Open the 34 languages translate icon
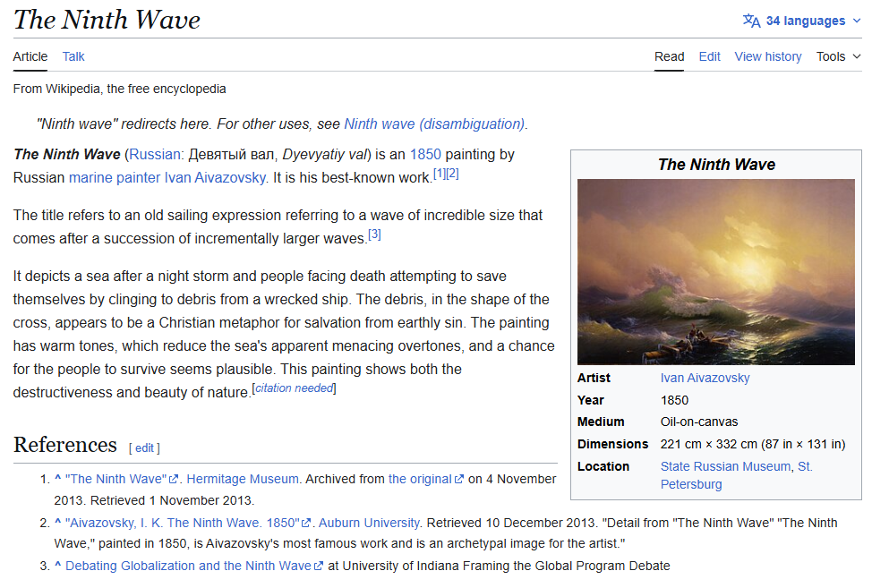This screenshot has height=588, width=872. click(x=751, y=21)
